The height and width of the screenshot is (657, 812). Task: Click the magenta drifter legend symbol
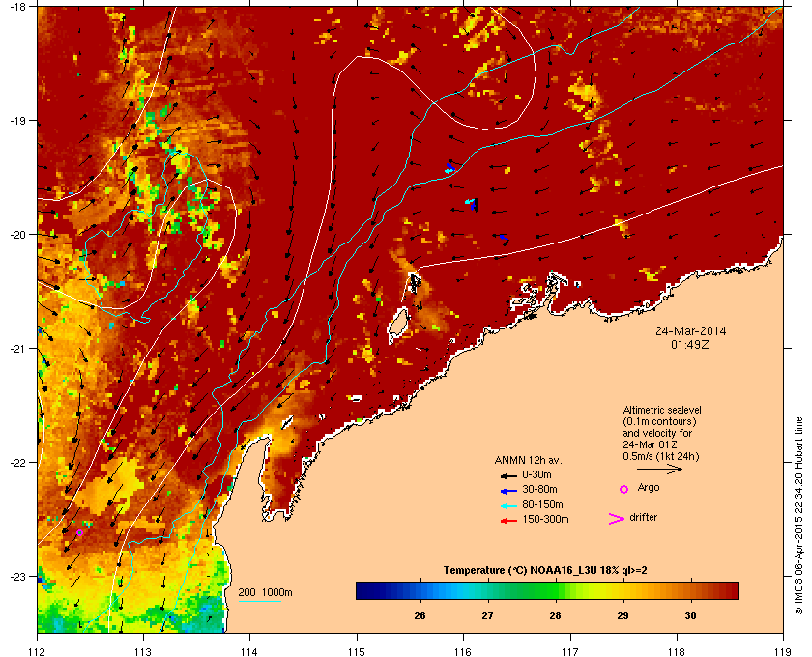pyautogui.click(x=617, y=519)
